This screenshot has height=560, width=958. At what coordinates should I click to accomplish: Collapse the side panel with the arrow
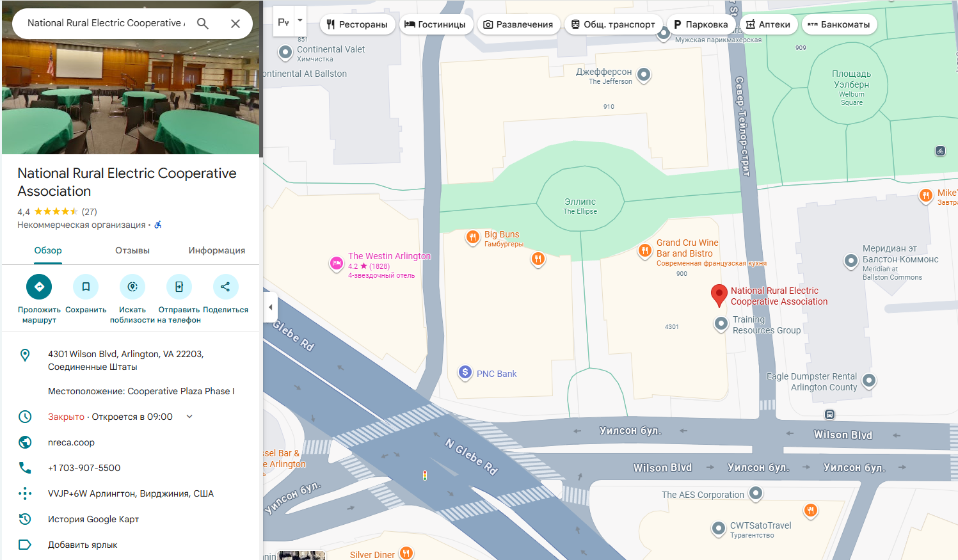(x=270, y=307)
